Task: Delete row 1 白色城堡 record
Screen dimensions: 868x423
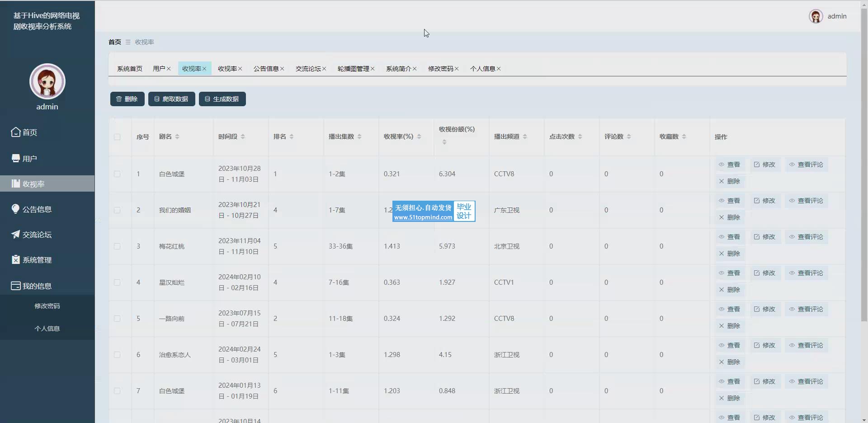Action: click(x=729, y=181)
